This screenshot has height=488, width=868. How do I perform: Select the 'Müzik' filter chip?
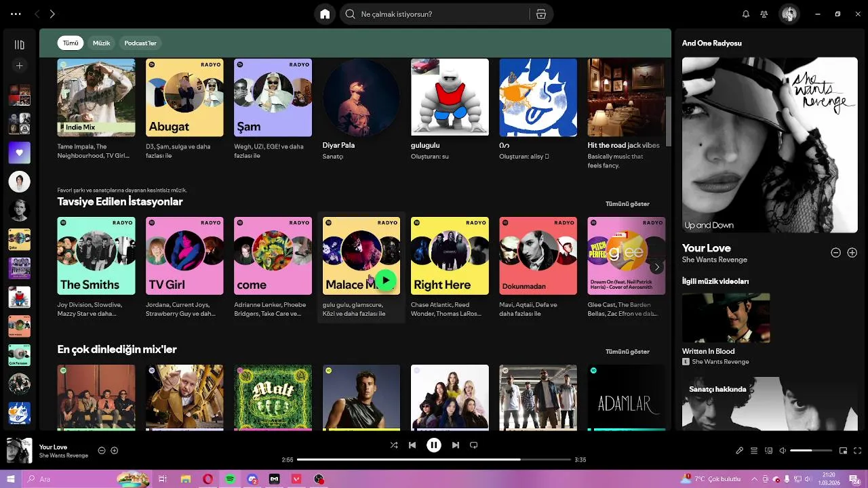coord(101,43)
